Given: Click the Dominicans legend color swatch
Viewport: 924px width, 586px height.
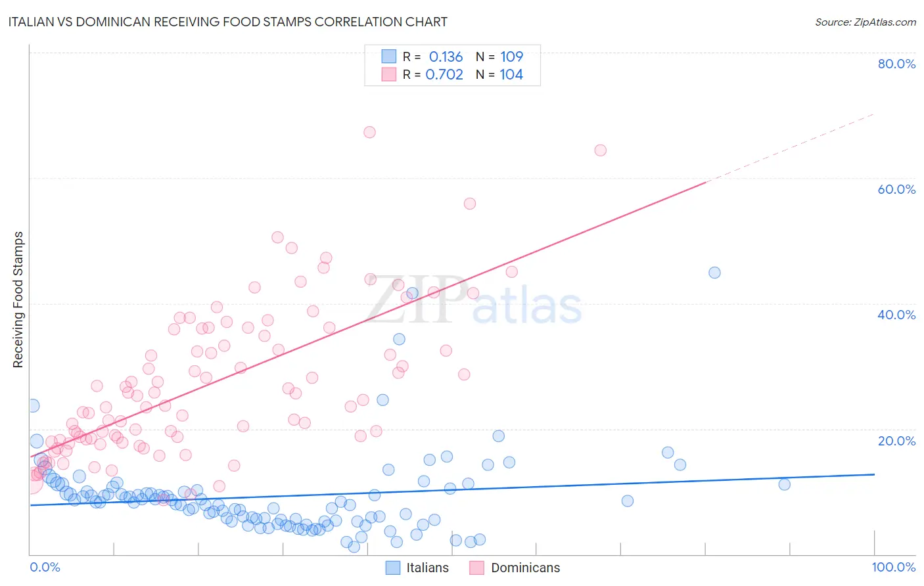Looking at the screenshot, I should [x=476, y=568].
